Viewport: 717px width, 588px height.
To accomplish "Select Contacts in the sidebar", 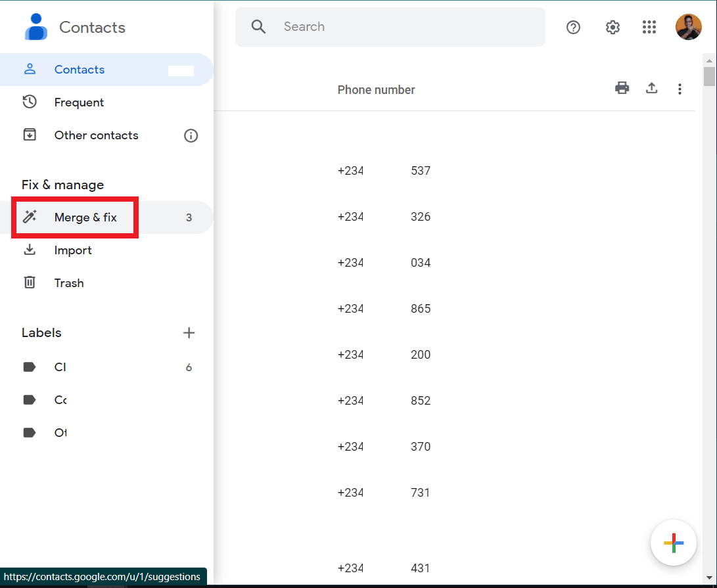I will tap(80, 70).
